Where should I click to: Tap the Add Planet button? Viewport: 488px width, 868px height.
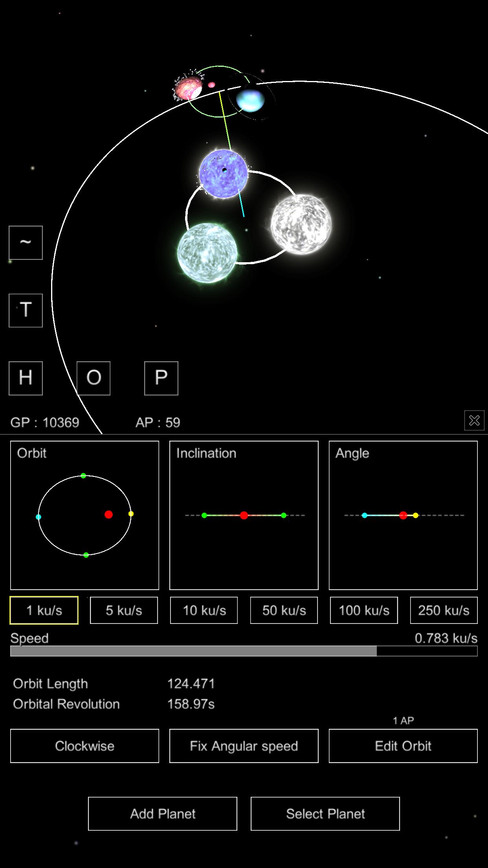(x=163, y=813)
